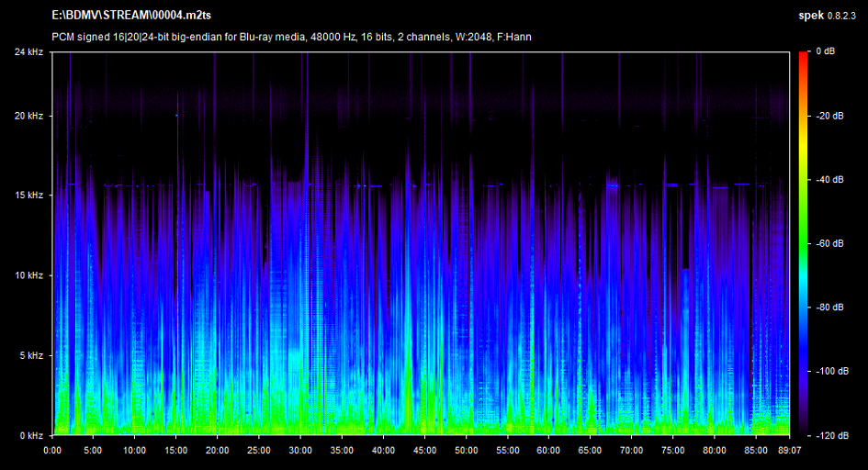Screen dimensions: 868x470
Task: Click the 60:00 time axis marker
Action: click(548, 451)
